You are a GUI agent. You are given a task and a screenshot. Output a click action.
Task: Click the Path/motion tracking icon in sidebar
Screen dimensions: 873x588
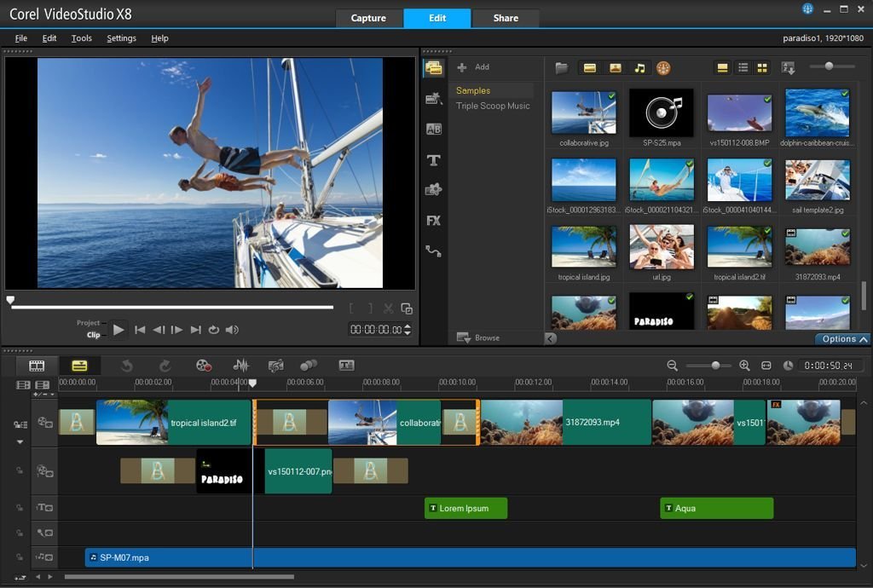pos(434,251)
